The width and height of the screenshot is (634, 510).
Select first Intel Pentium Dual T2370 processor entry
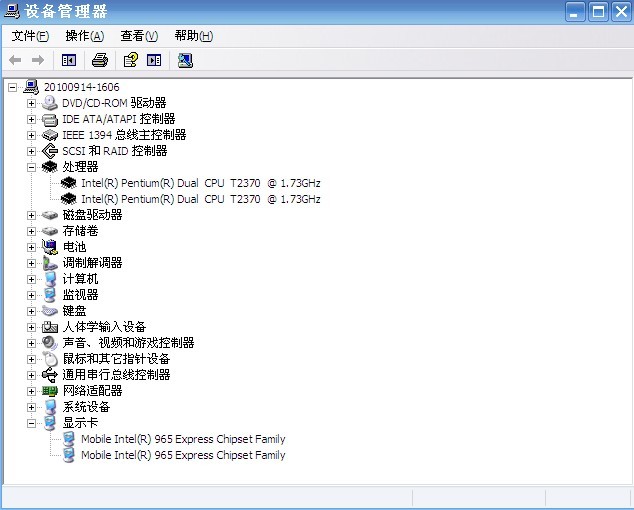pyautogui.click(x=201, y=183)
